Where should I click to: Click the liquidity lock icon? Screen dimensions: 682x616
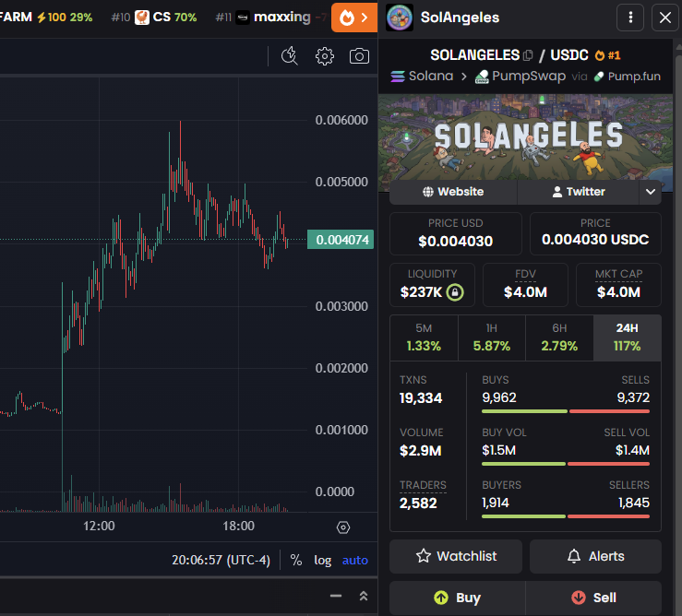(x=455, y=291)
